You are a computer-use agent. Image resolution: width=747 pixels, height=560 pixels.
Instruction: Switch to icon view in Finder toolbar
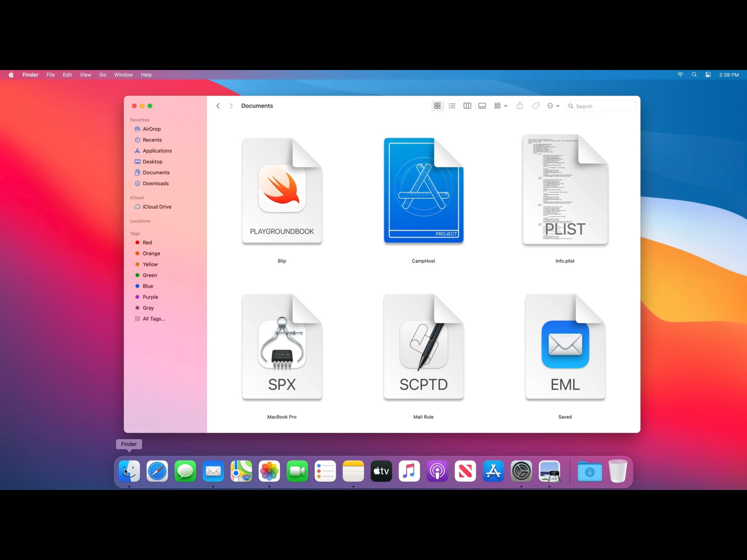pos(437,106)
